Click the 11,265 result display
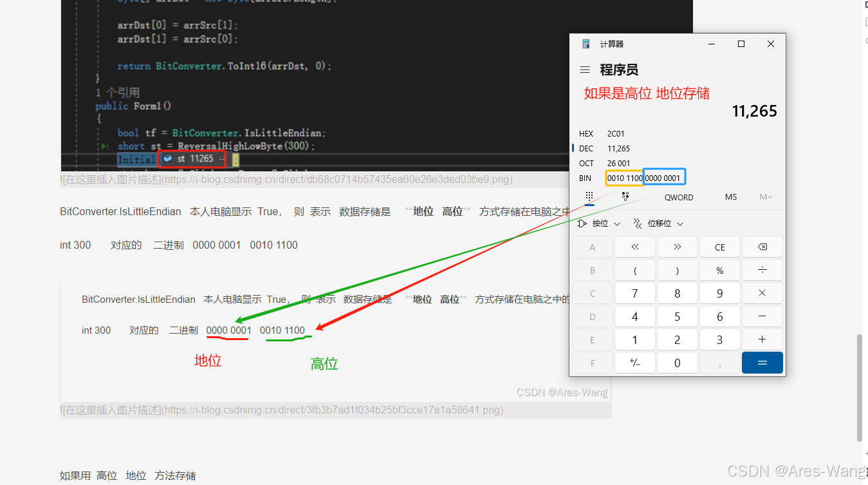Image resolution: width=868 pixels, height=485 pixels. pyautogui.click(x=755, y=111)
